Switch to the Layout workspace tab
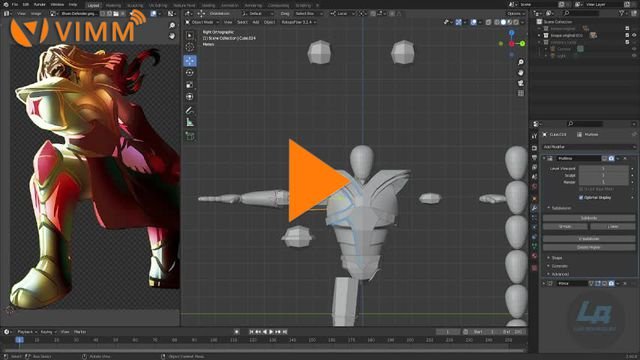Screen dimensions: 640x360 93,5
